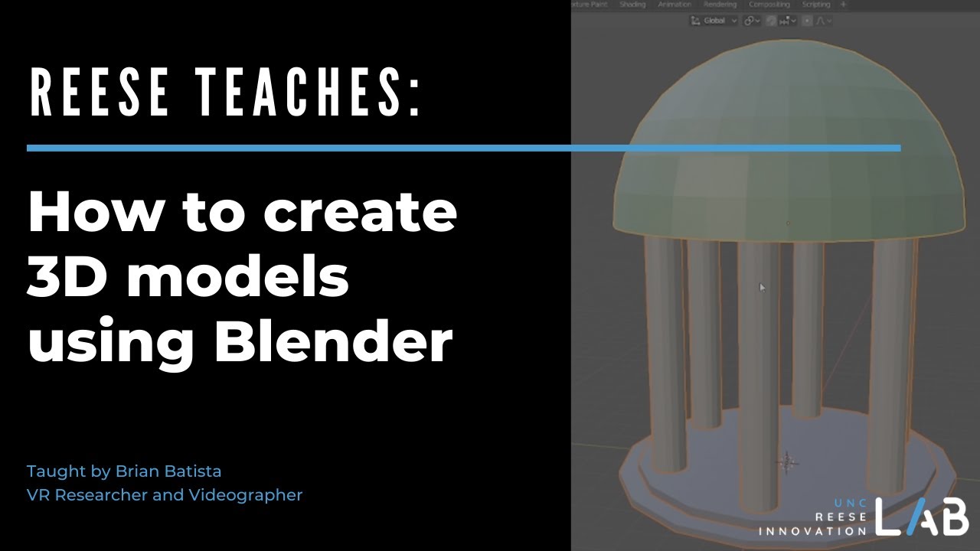Open the Animation workspace tab
The width and height of the screenshot is (980, 551).
pyautogui.click(x=675, y=5)
